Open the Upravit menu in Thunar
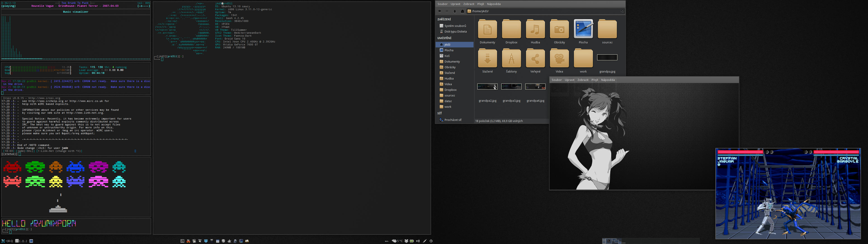Image resolution: width=868 pixels, height=244 pixels. [455, 4]
